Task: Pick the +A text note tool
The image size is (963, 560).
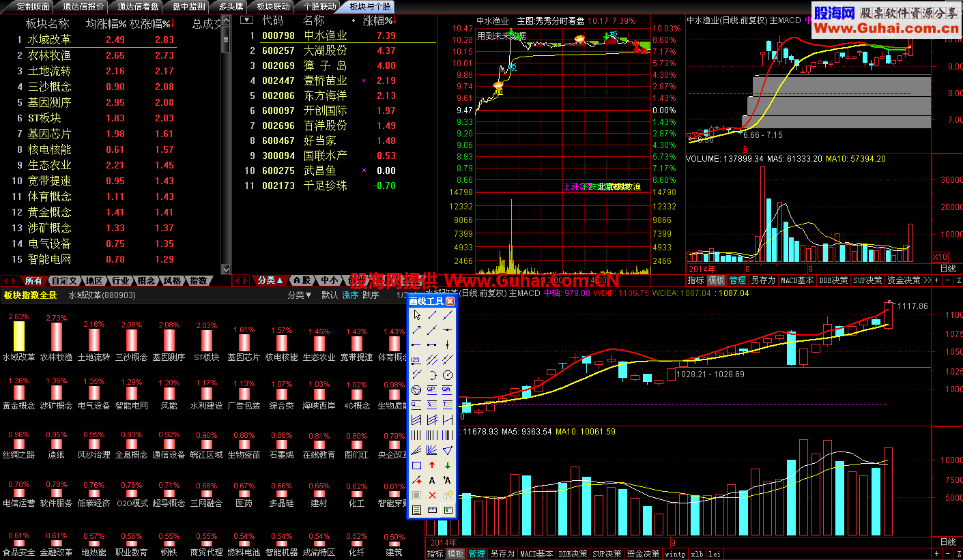Action: (x=448, y=480)
